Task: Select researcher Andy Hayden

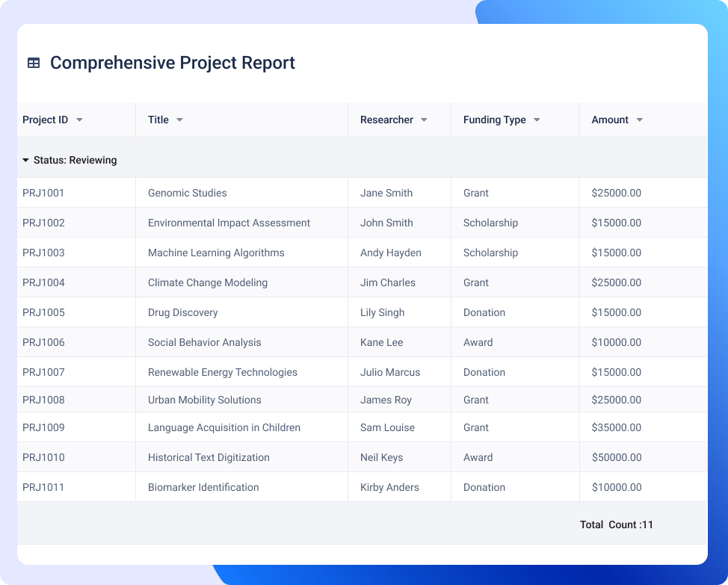Action: point(390,253)
